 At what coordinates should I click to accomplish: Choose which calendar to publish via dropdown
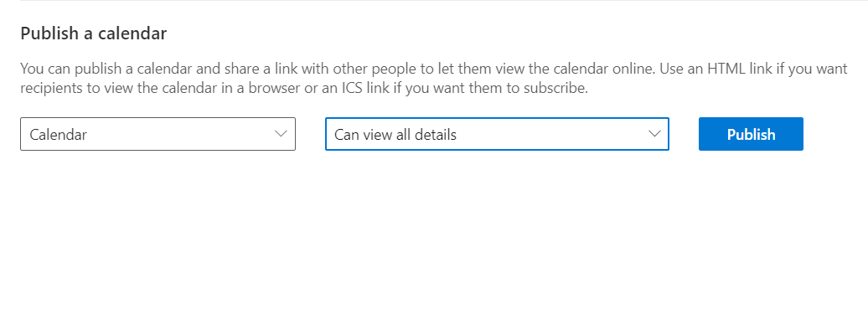158,134
